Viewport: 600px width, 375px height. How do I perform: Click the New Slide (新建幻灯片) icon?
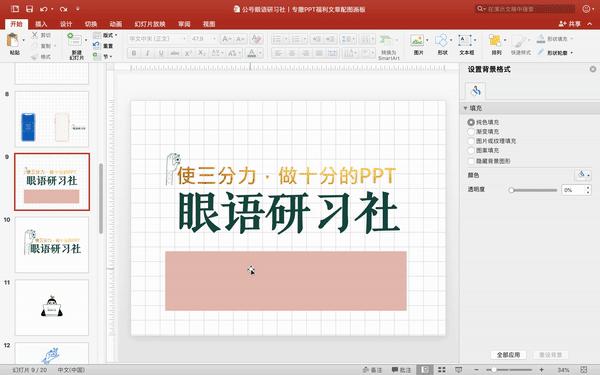[74, 40]
